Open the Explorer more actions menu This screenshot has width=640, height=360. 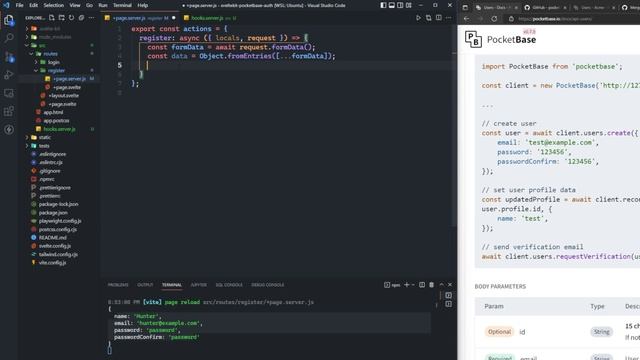[91, 18]
